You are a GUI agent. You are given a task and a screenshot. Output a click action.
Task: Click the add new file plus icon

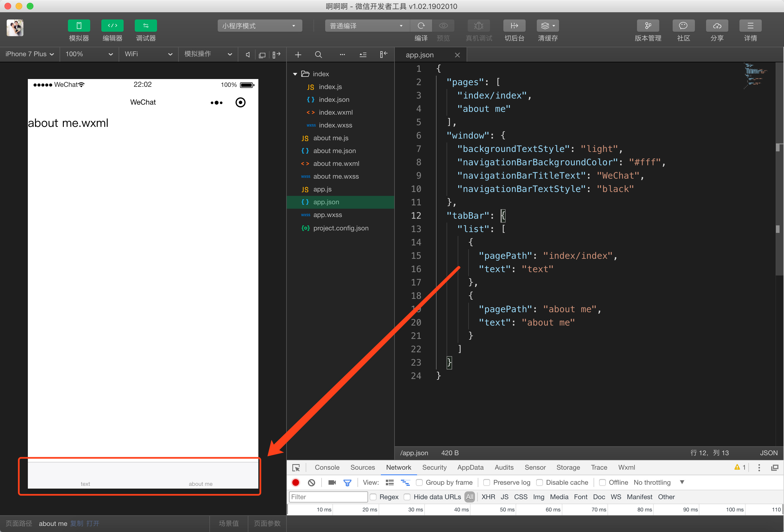(x=298, y=55)
